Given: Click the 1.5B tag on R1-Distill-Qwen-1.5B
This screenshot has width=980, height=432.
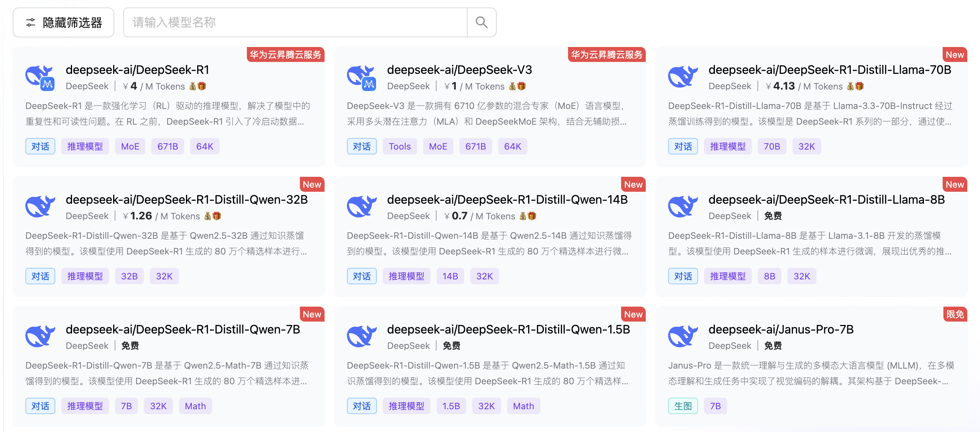Looking at the screenshot, I should (451, 406).
